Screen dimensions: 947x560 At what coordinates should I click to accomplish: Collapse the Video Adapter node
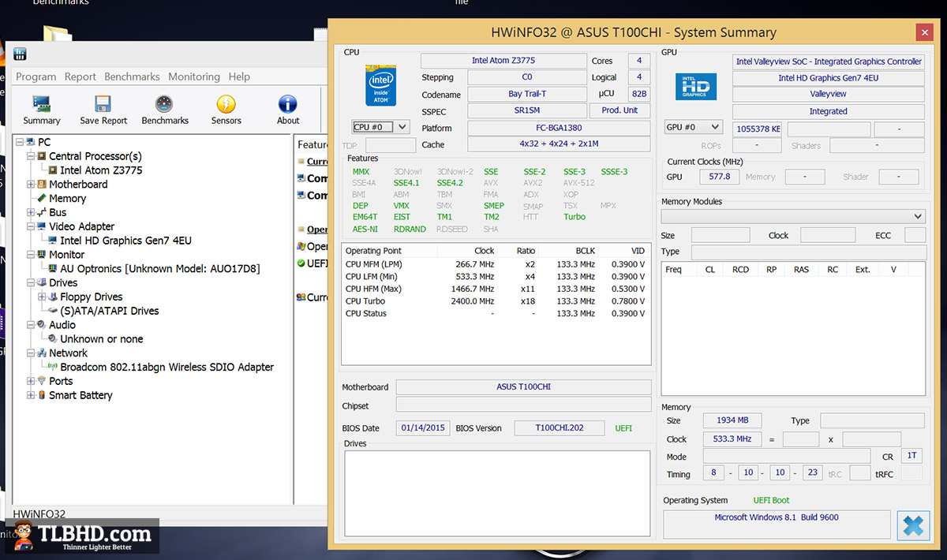pyautogui.click(x=31, y=226)
